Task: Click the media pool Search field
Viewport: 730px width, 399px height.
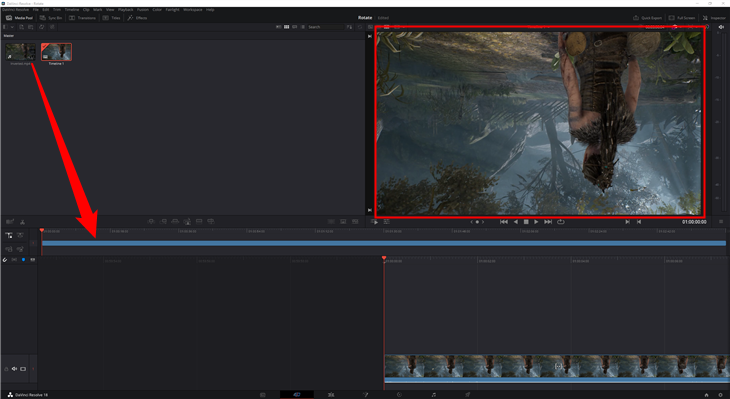Action: 325,27
